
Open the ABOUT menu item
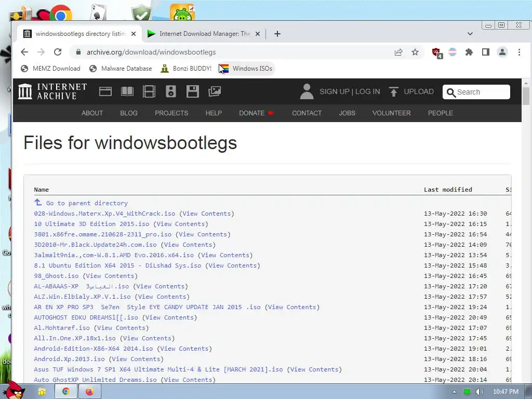point(92,113)
